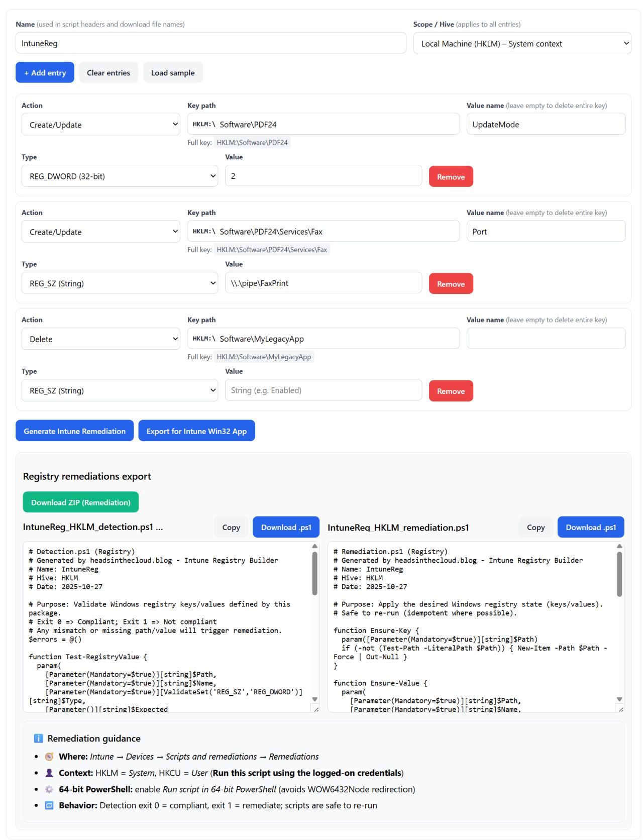
Task: Click the speech bubble icon next to Behavior
Action: (x=49, y=805)
